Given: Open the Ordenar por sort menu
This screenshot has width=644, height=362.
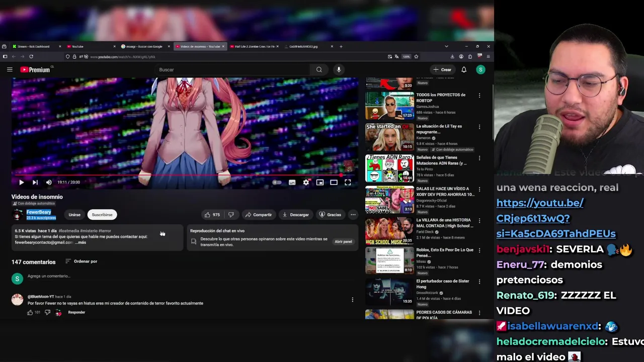Looking at the screenshot, I should tap(81, 261).
